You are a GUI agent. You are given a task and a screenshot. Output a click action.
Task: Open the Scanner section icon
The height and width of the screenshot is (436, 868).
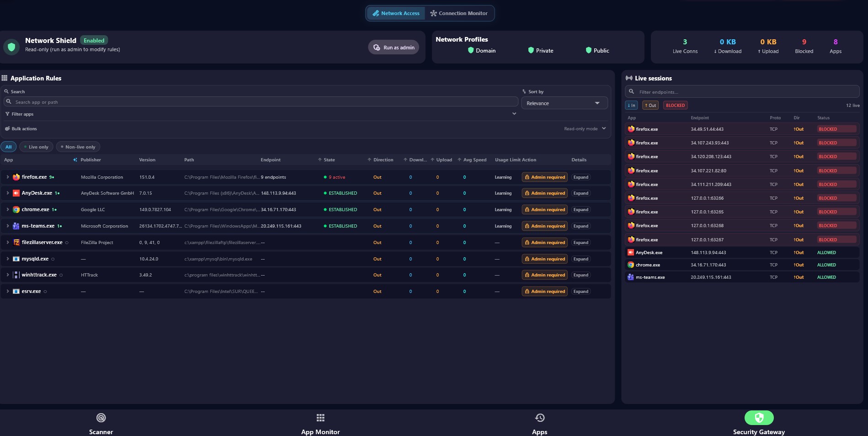coord(101,418)
